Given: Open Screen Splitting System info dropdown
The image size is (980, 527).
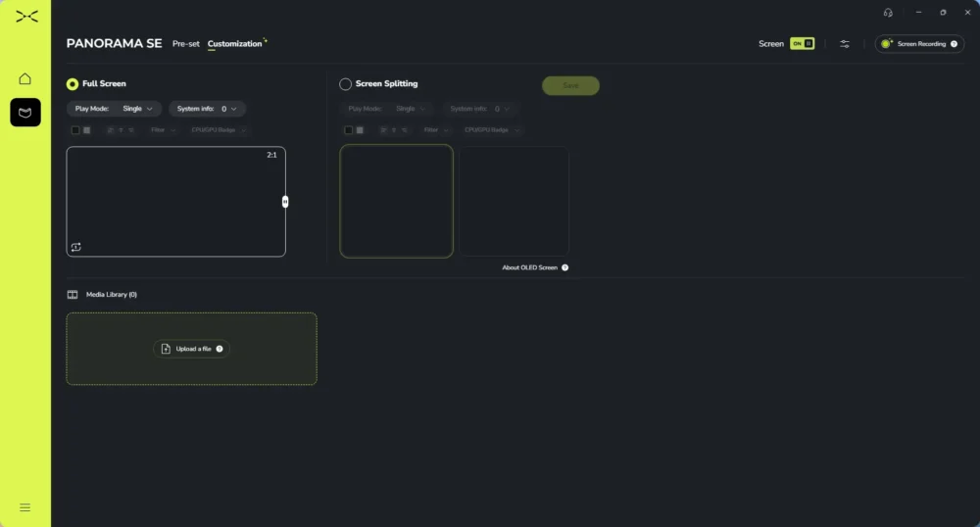Looking at the screenshot, I should (x=480, y=109).
